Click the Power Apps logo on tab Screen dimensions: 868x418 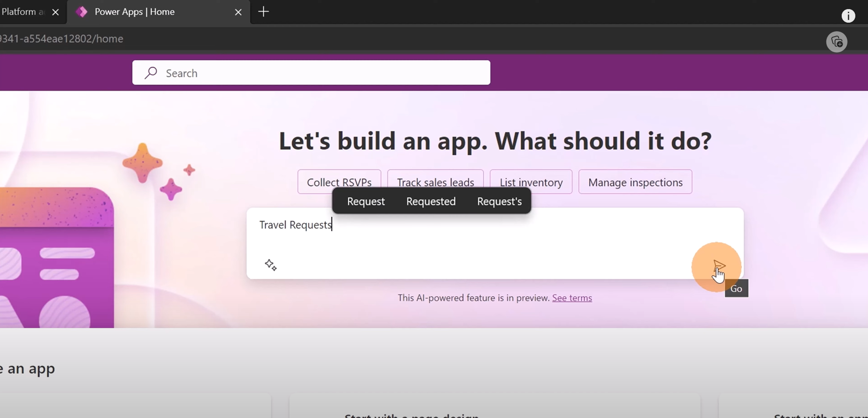pyautogui.click(x=82, y=12)
